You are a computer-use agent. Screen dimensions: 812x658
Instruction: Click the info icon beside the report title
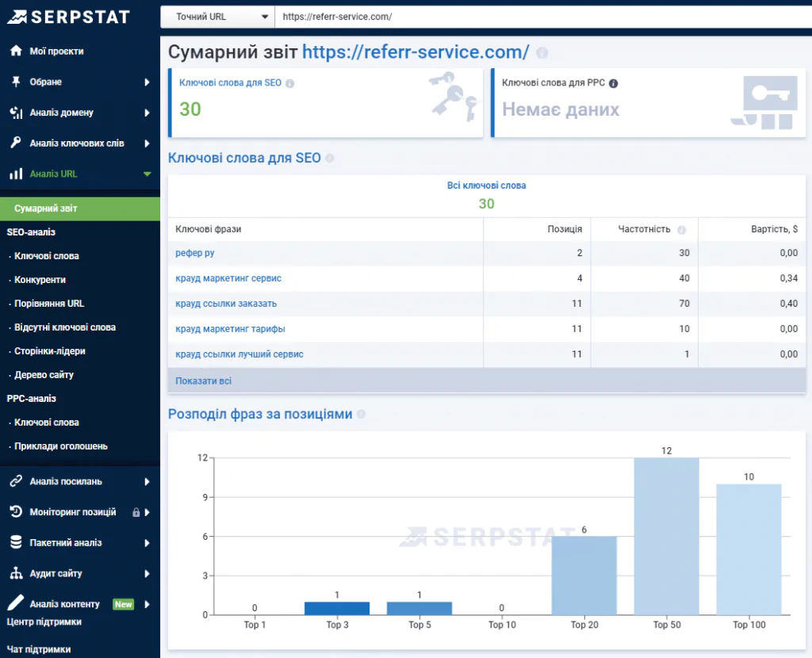point(542,53)
